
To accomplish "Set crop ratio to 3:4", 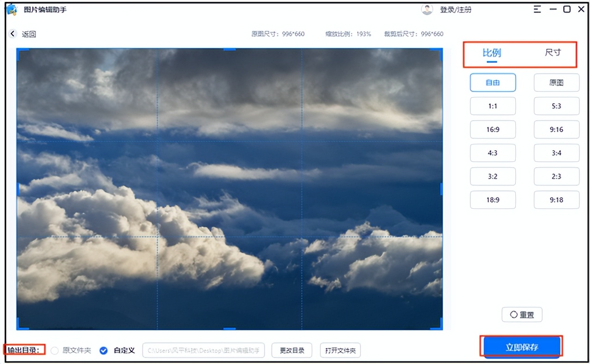I will [556, 153].
